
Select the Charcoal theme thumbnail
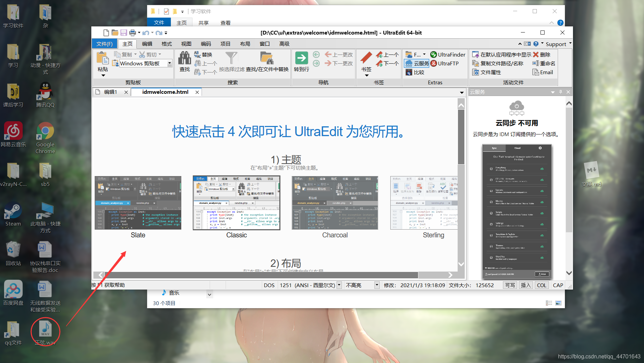[x=335, y=202]
